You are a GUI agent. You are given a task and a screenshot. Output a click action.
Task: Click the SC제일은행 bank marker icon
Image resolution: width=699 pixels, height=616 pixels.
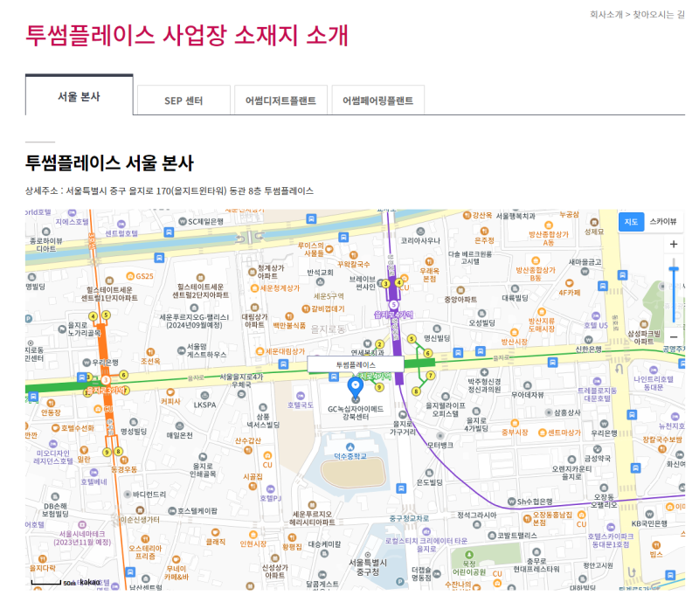[x=181, y=222]
